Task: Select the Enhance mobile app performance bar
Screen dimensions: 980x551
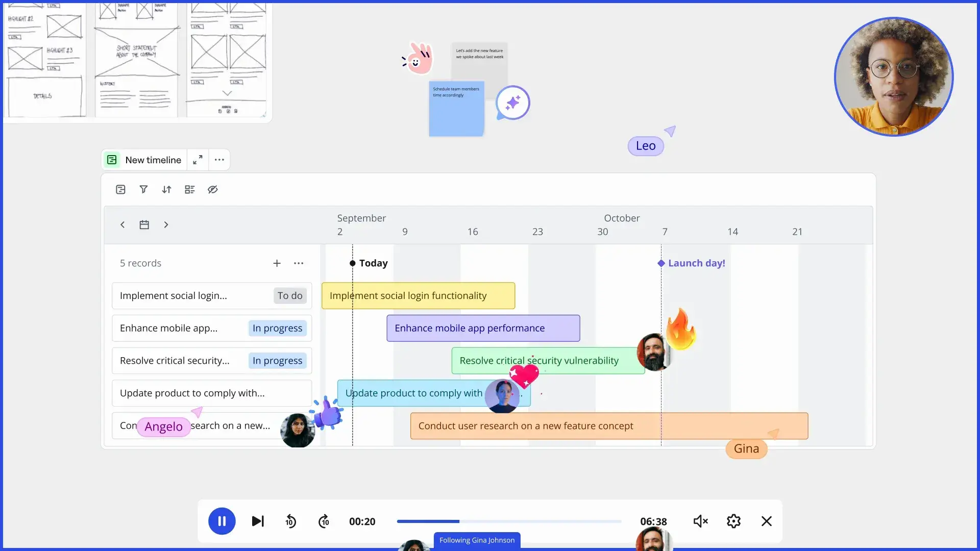Action: [483, 328]
